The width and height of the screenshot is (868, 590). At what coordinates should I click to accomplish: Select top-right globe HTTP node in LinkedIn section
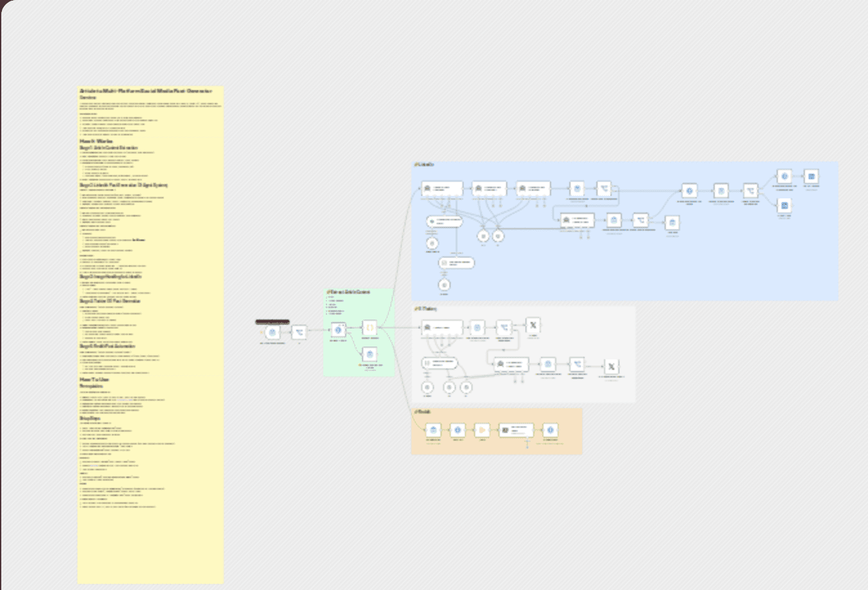(x=784, y=176)
